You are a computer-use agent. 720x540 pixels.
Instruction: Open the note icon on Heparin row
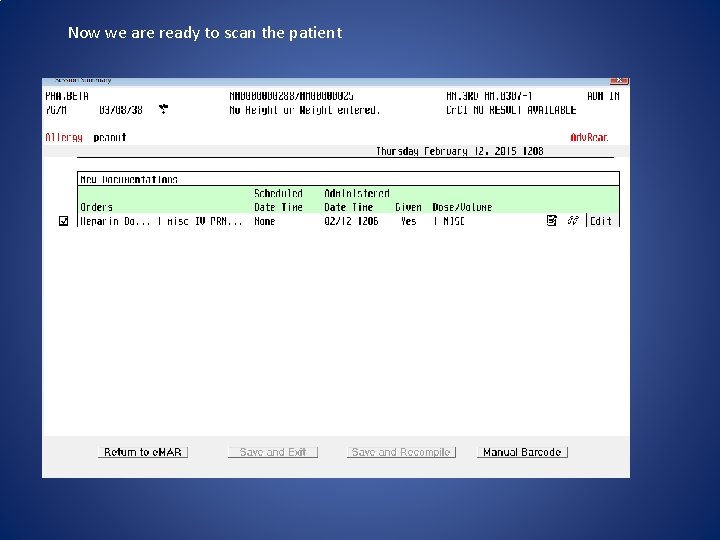point(551,221)
